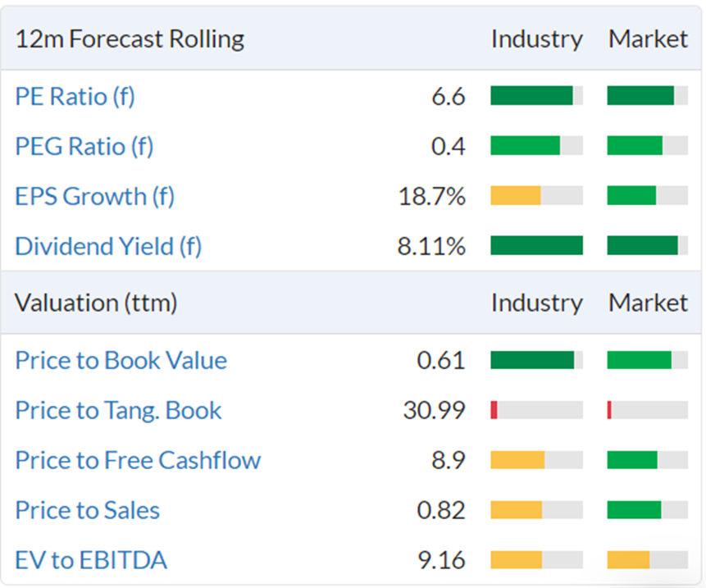
Task: Open the PEG Ratio (f) link
Action: coord(84,146)
